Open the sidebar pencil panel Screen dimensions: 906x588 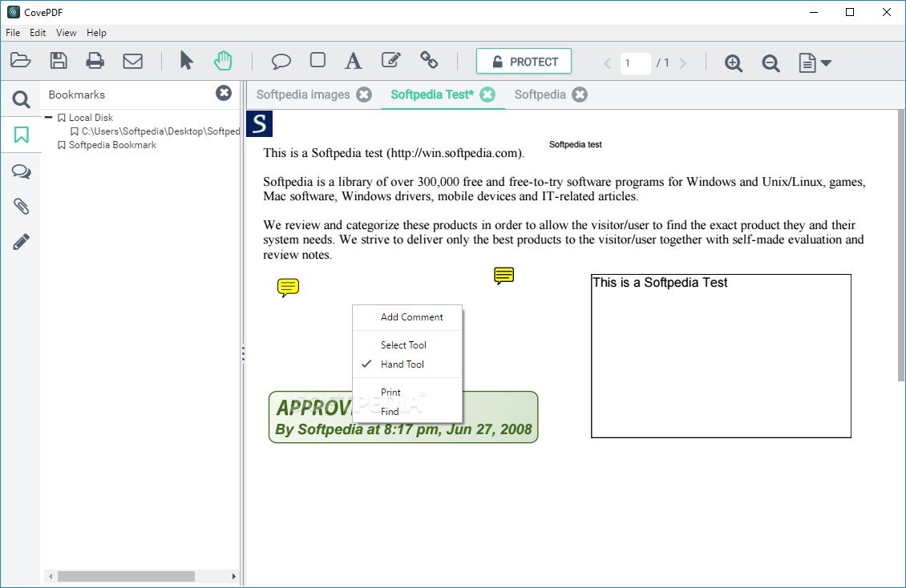coord(22,242)
